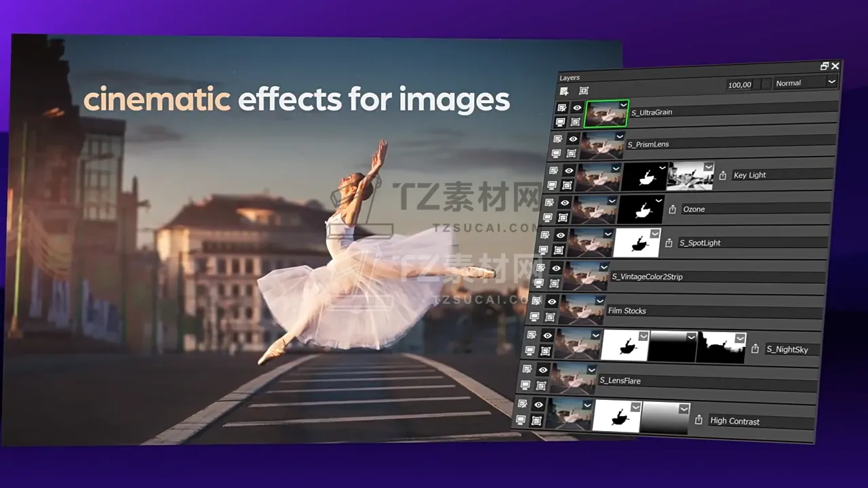Hide the S_UltraGrain layer with eye icon
The image size is (868, 488).
[x=576, y=108]
